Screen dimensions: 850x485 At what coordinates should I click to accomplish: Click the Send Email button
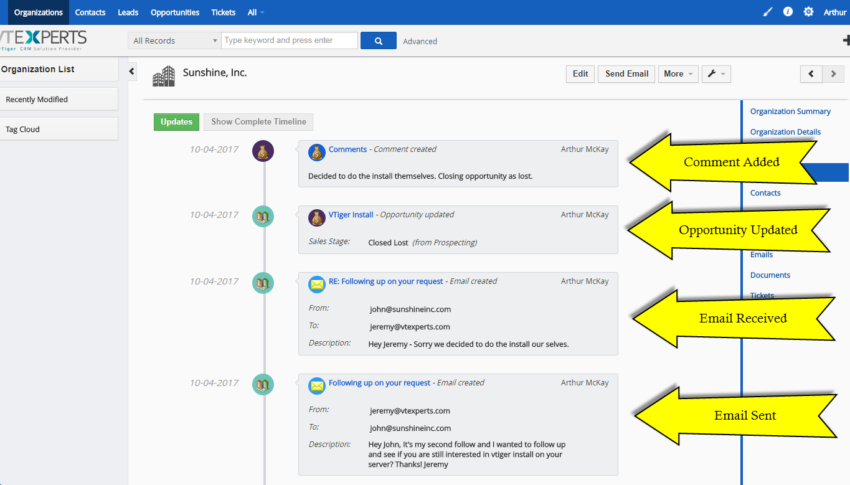click(x=627, y=74)
